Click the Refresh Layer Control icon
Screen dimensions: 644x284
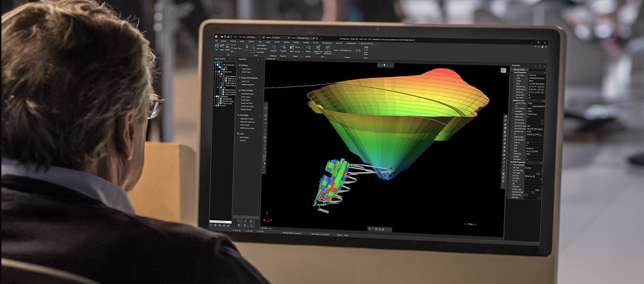pos(318,47)
